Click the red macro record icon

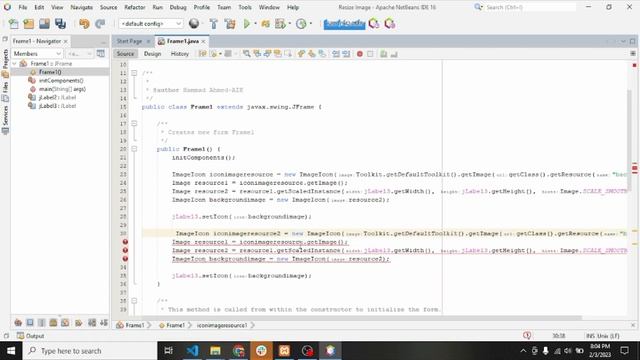click(360, 54)
